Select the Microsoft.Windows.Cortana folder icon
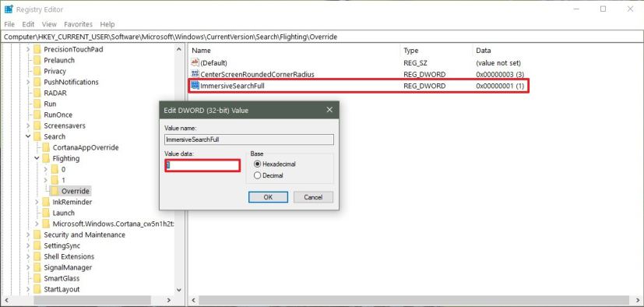This screenshot has width=644, height=307. 46,224
